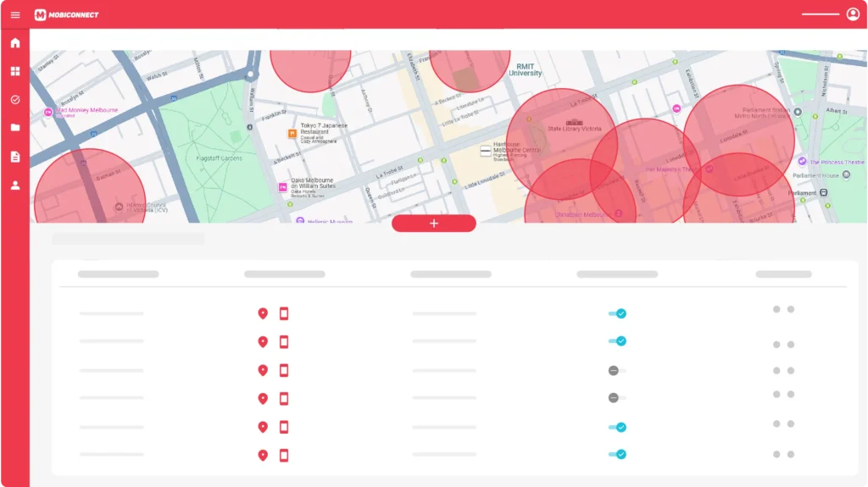
Task: Click the location pin in sixth table row
Action: pos(263,456)
